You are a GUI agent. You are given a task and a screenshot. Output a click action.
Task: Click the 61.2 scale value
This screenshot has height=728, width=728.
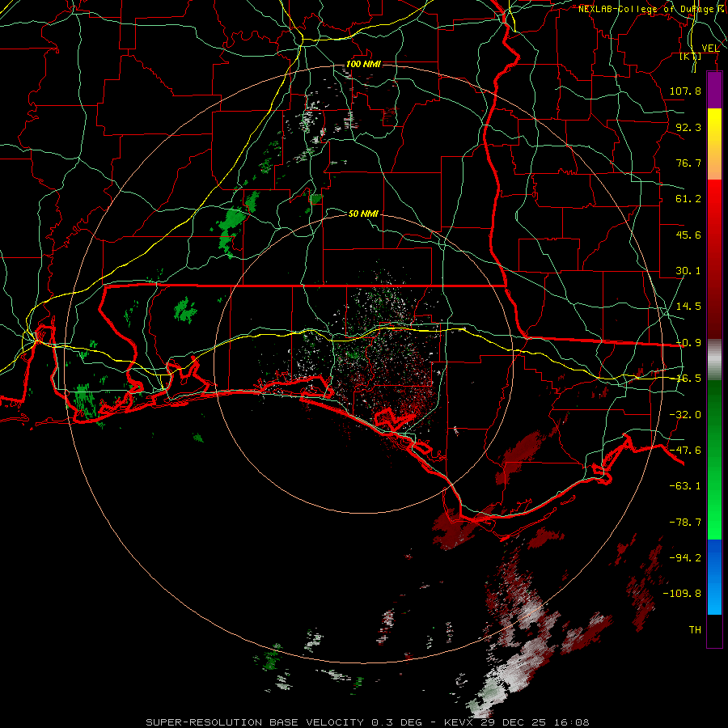click(688, 199)
